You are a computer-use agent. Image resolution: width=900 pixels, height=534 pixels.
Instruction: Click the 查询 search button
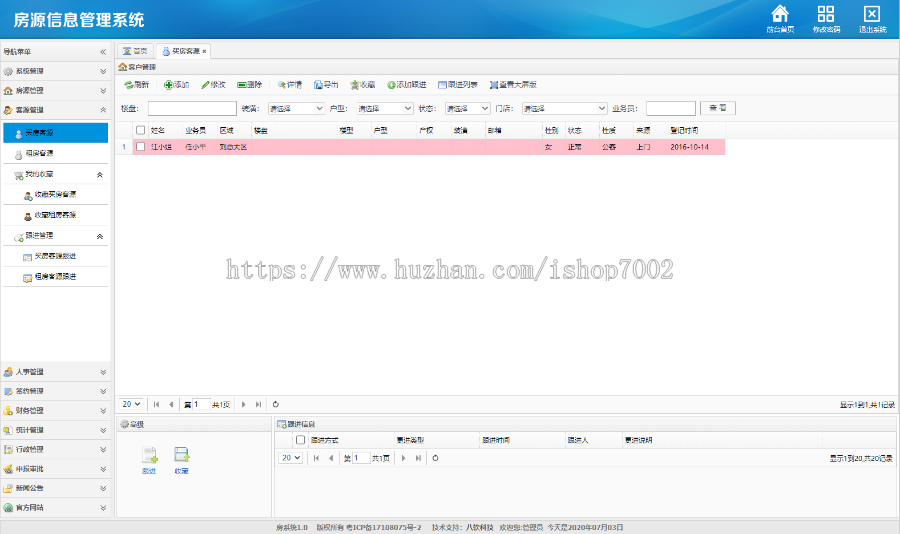click(x=717, y=108)
